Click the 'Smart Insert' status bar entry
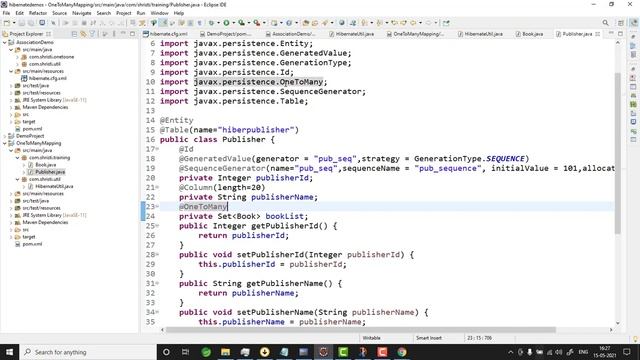The height and width of the screenshot is (360, 640). pyautogui.click(x=429, y=338)
